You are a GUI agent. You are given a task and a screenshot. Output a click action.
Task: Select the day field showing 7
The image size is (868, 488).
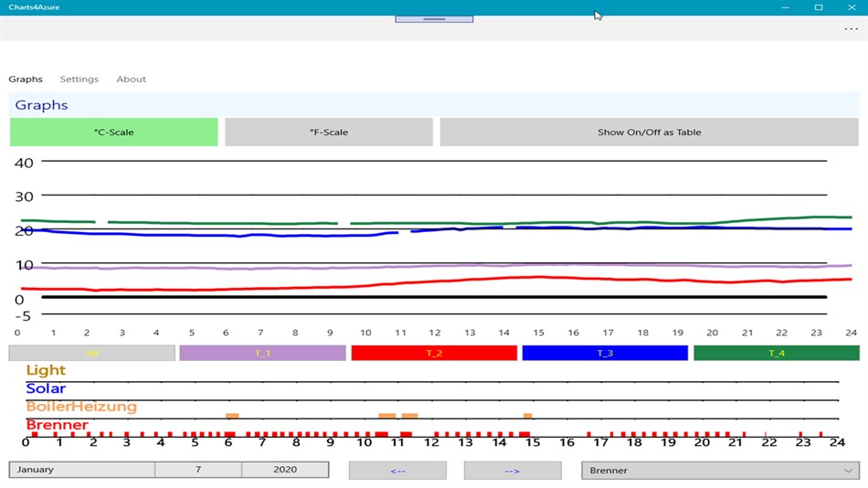[198, 470]
